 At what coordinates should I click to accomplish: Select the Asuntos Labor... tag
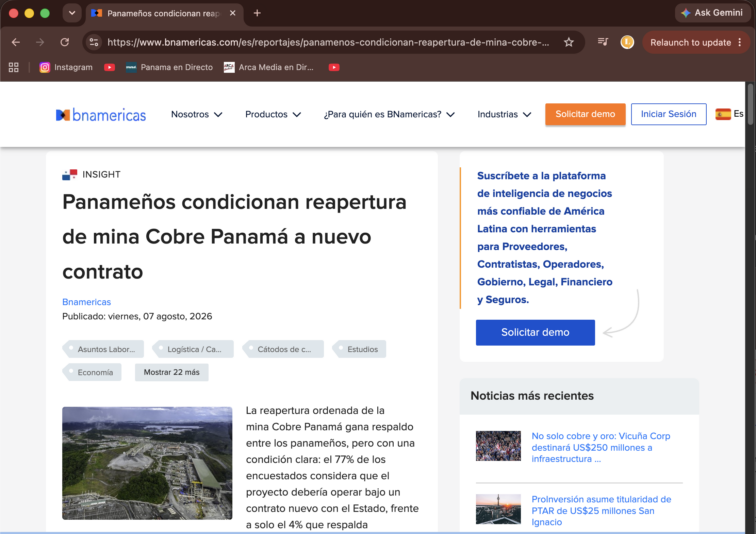pos(103,349)
